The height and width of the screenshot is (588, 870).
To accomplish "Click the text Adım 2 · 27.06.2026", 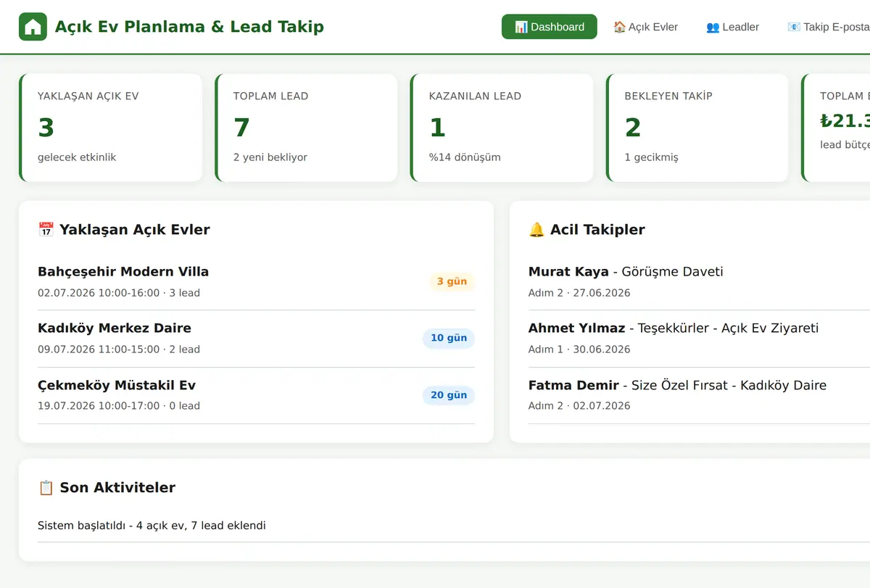I will pyautogui.click(x=579, y=293).
